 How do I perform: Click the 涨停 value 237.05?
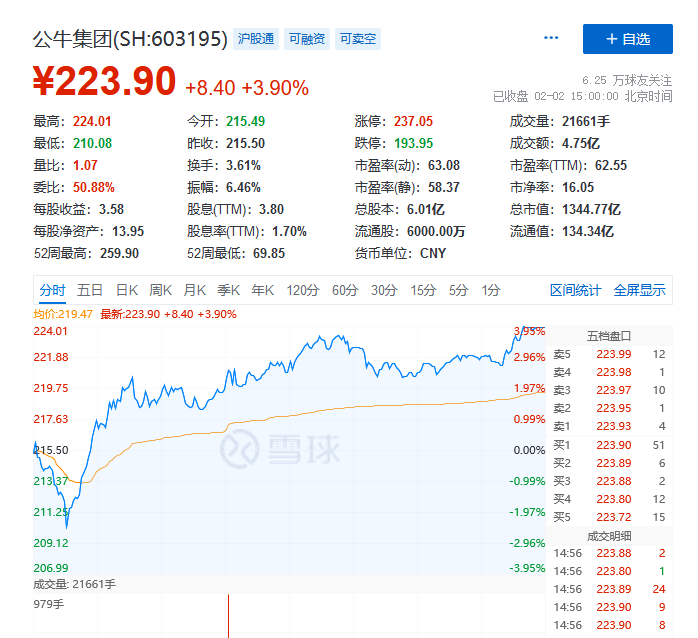pos(413,121)
